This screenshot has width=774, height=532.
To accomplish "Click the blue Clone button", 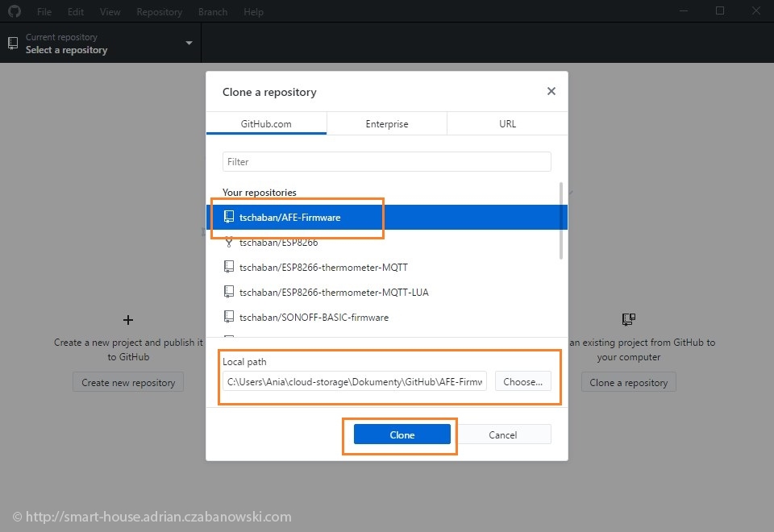I will click(x=402, y=434).
